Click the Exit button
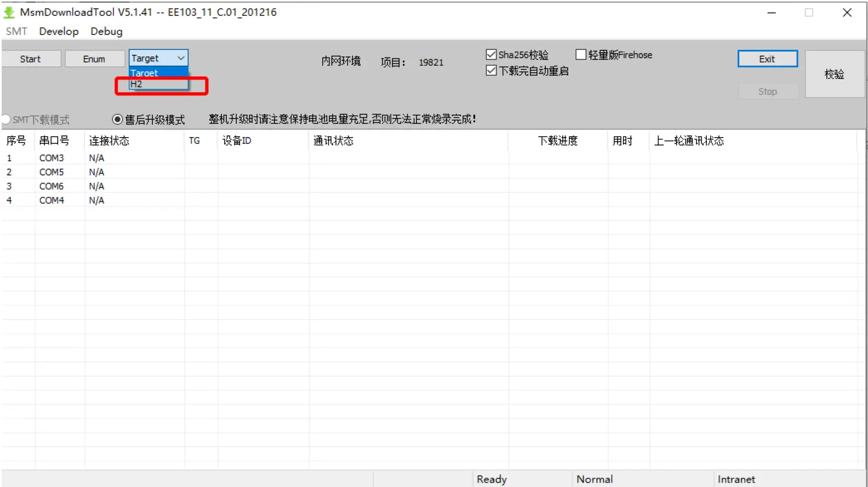 (x=767, y=59)
